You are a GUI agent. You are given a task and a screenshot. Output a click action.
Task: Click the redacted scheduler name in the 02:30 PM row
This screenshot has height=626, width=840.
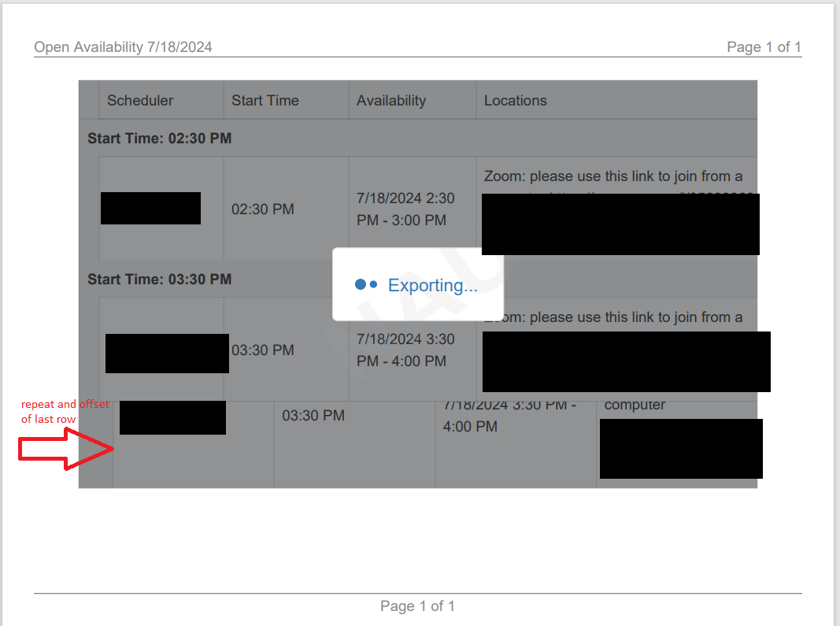pos(150,208)
